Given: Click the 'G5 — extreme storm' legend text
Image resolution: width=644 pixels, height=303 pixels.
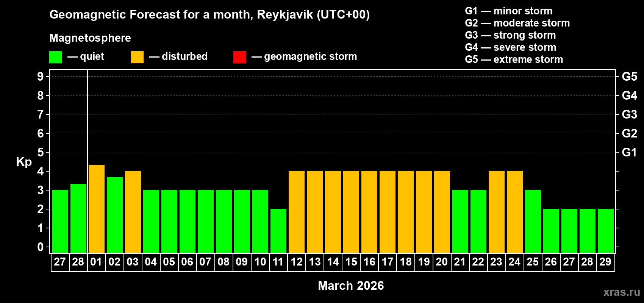Looking at the screenshot, I should pyautogui.click(x=514, y=59).
